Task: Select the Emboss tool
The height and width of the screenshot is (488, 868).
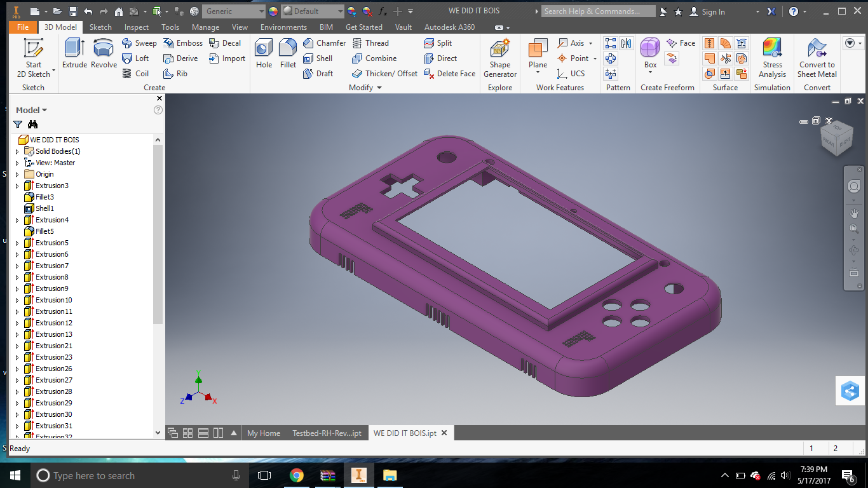Action: point(182,43)
